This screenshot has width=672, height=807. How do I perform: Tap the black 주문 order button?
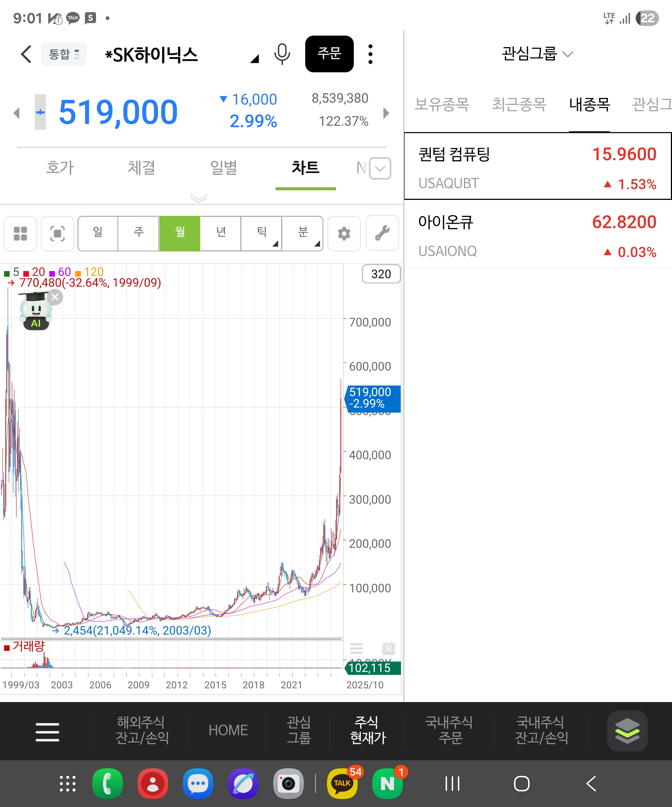(329, 54)
